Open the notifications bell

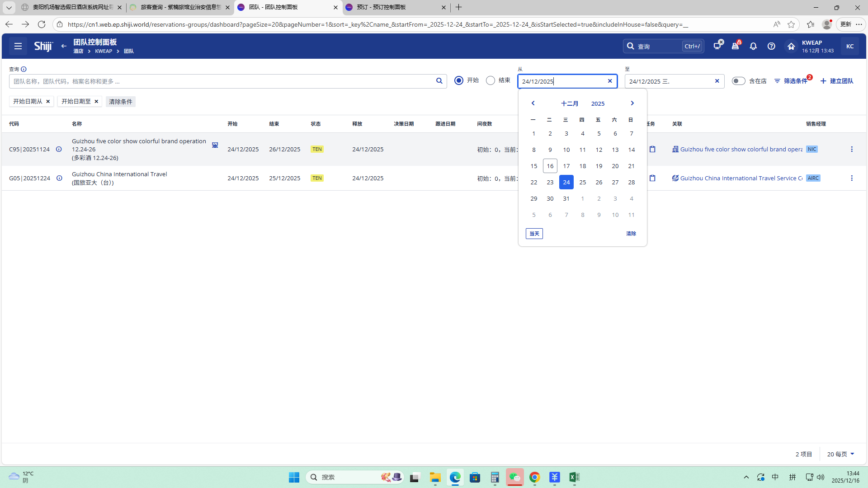click(753, 46)
